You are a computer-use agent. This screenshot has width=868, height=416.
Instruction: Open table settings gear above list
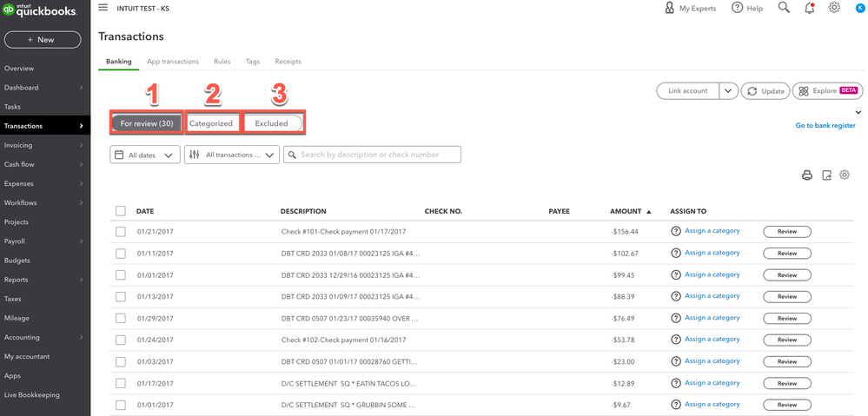(x=845, y=175)
